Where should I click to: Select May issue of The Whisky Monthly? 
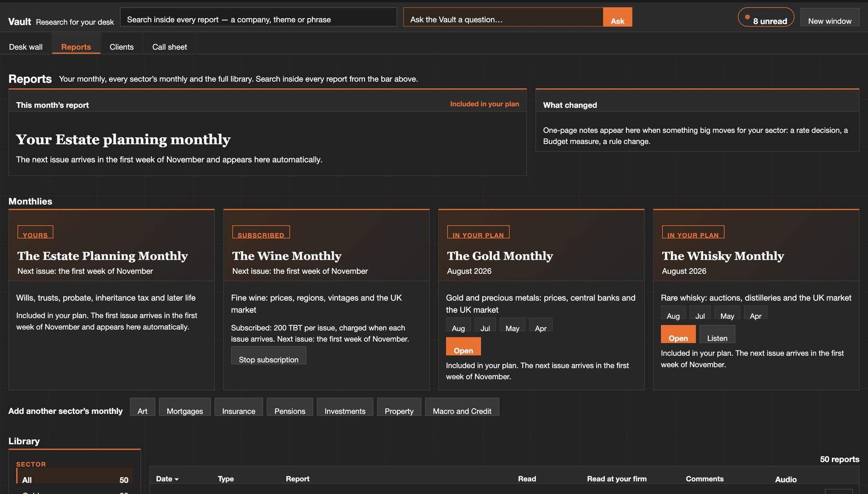click(727, 313)
